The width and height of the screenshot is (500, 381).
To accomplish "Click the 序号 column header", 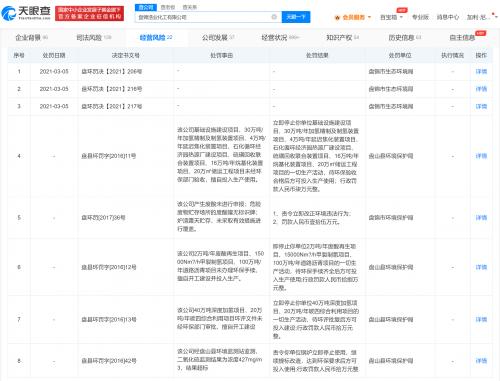I will click(x=19, y=55).
